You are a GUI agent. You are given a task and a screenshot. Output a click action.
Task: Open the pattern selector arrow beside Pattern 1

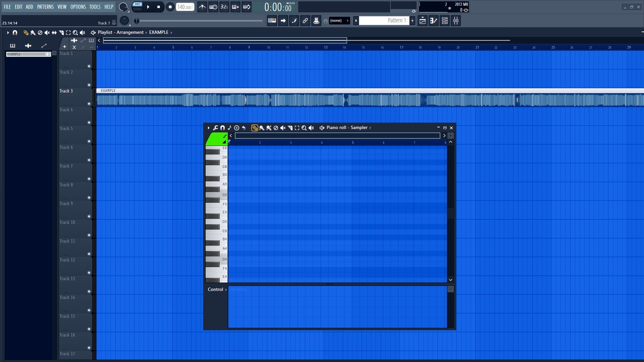[356, 21]
